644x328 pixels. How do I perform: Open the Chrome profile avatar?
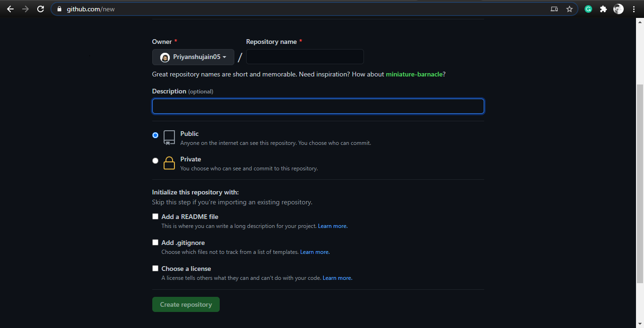(x=619, y=9)
